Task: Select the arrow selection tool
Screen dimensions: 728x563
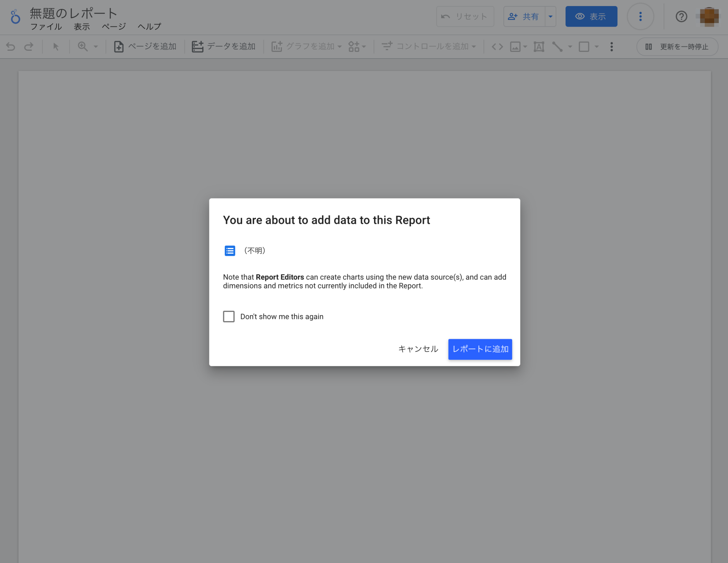Action: pyautogui.click(x=55, y=46)
